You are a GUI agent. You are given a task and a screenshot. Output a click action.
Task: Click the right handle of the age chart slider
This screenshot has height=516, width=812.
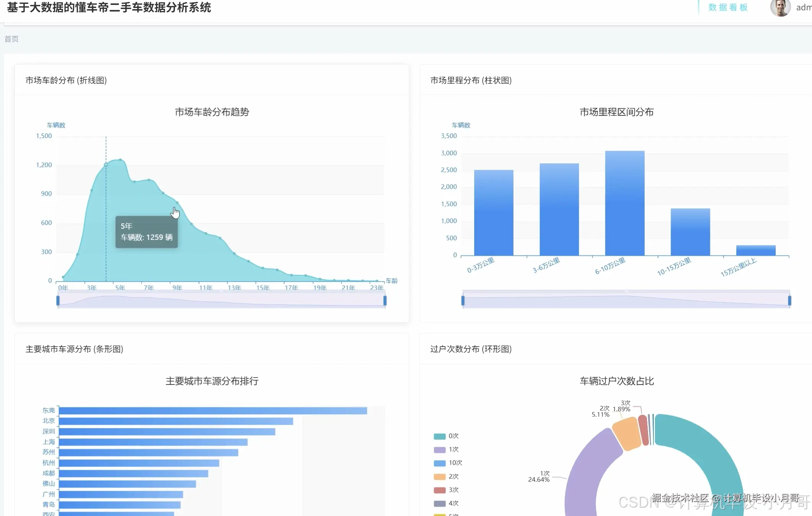pos(384,300)
